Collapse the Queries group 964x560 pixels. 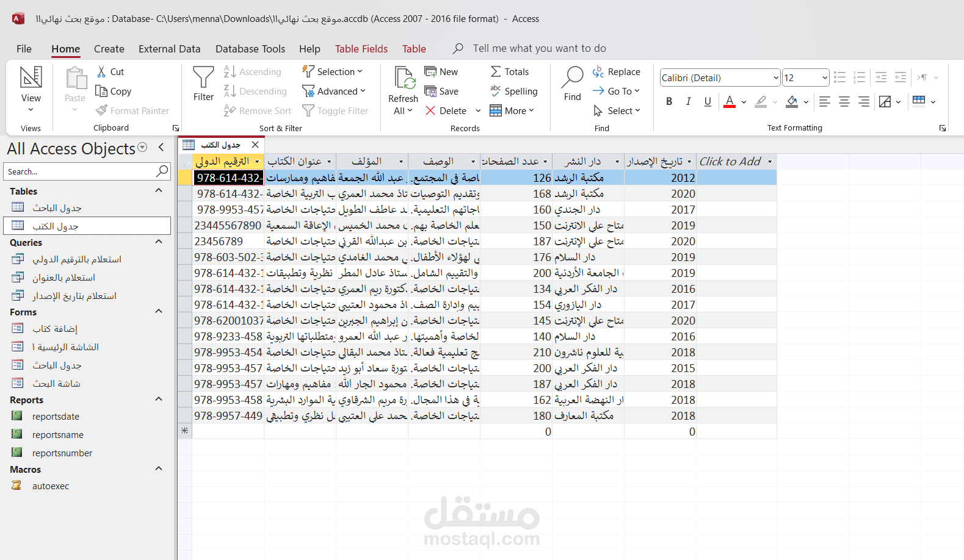tap(159, 242)
